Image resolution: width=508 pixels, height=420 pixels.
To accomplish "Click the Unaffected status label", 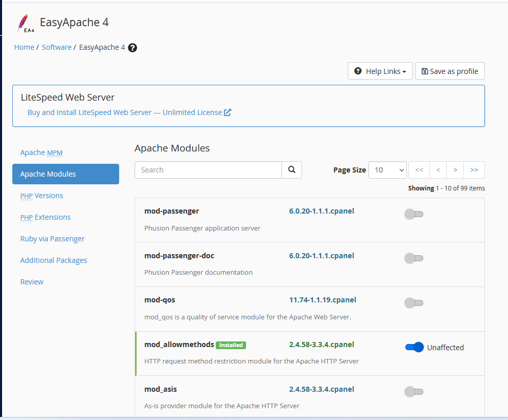I will [x=445, y=348].
